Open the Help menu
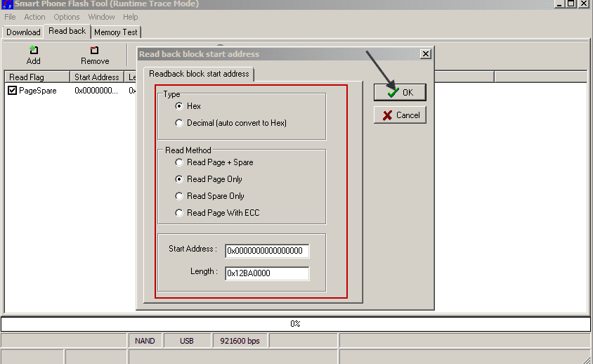The width and height of the screenshot is (593, 364). click(130, 17)
